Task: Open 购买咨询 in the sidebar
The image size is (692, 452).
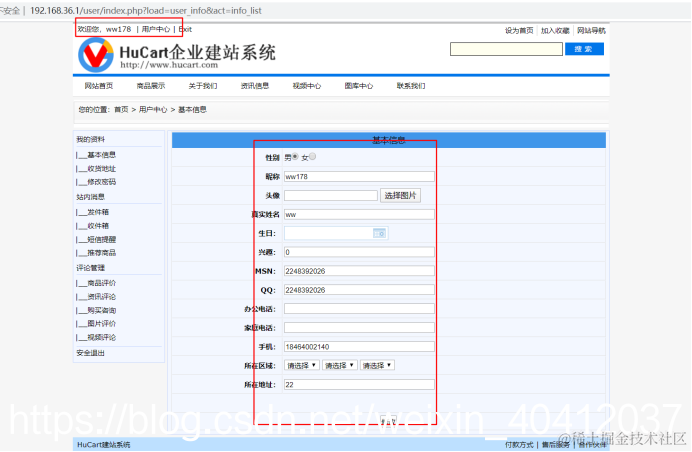Action: pyautogui.click(x=102, y=310)
